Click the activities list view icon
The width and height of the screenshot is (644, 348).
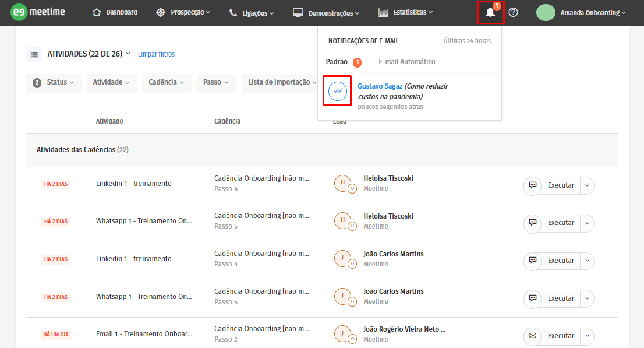click(x=34, y=54)
